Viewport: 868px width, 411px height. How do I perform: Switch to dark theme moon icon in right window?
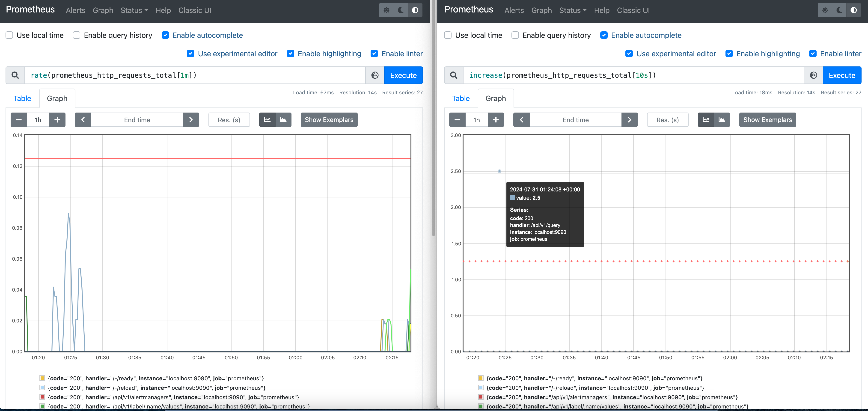pos(839,10)
